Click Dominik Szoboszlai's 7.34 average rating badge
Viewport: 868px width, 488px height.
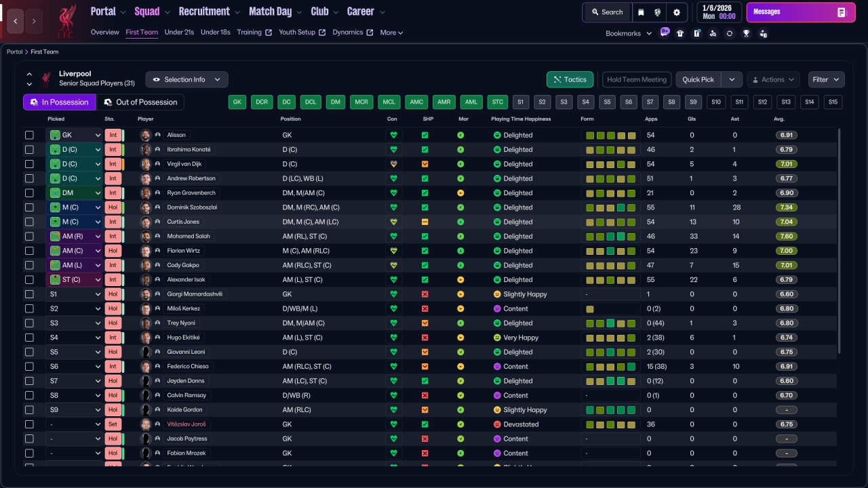[x=786, y=207]
